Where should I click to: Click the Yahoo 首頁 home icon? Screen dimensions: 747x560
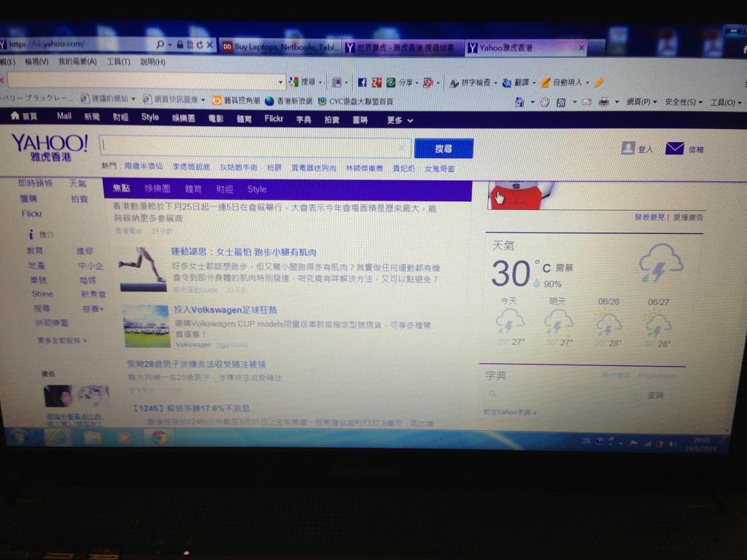(x=15, y=115)
